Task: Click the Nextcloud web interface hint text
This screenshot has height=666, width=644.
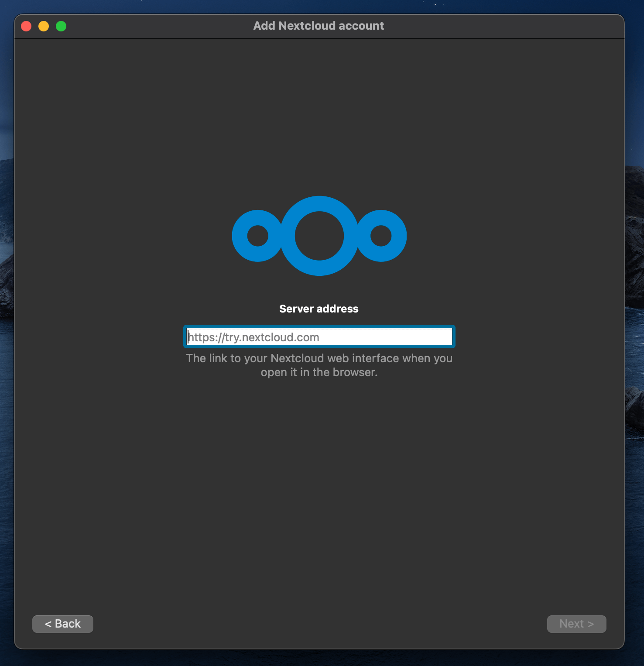Action: point(319,365)
